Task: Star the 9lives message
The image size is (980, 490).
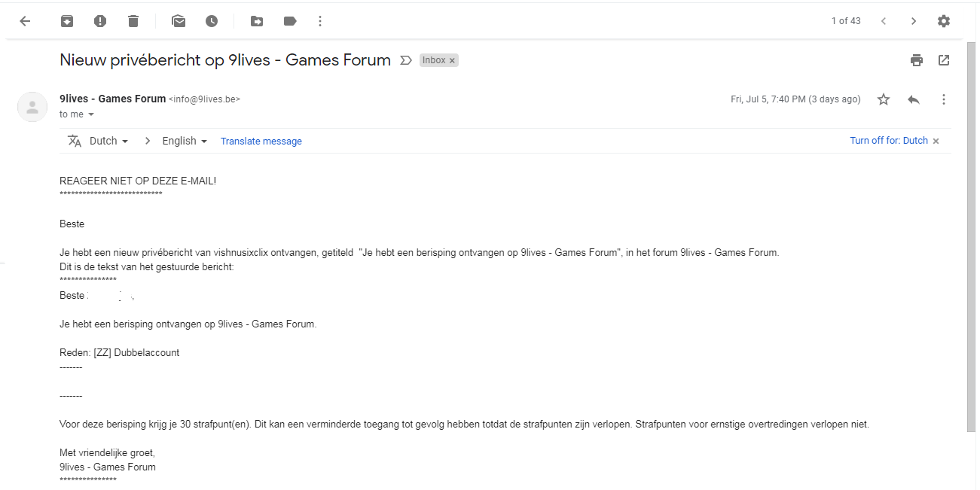Action: tap(884, 99)
